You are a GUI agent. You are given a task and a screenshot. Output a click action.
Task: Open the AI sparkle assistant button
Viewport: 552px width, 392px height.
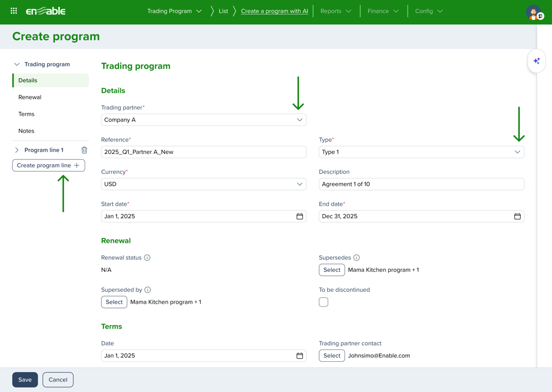click(536, 61)
